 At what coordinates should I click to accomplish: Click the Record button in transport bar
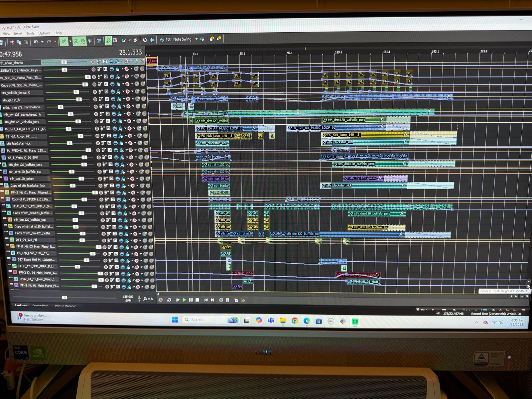(161, 300)
